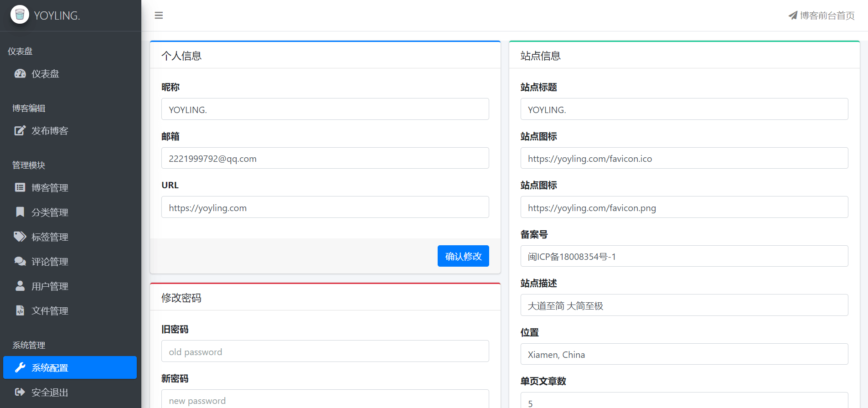Click the 确认修改 button
Screen dimensions: 868x408
(463, 256)
